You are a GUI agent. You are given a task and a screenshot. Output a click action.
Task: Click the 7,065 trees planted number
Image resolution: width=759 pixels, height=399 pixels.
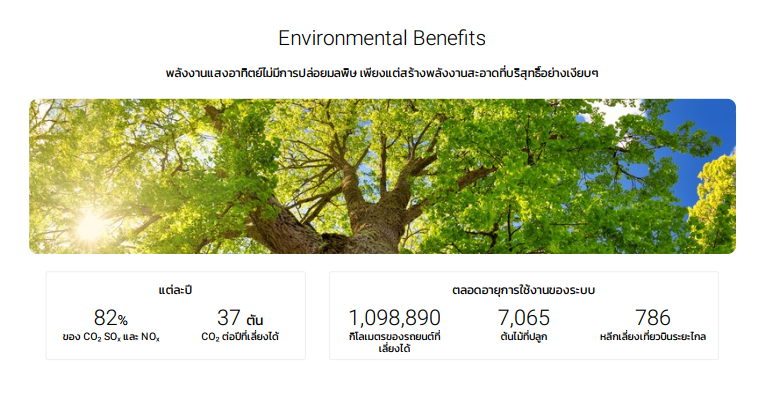pyautogui.click(x=524, y=318)
